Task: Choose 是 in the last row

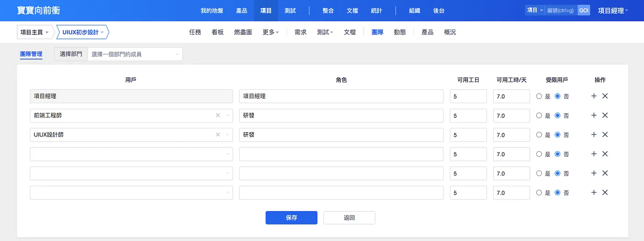Action: click(539, 193)
